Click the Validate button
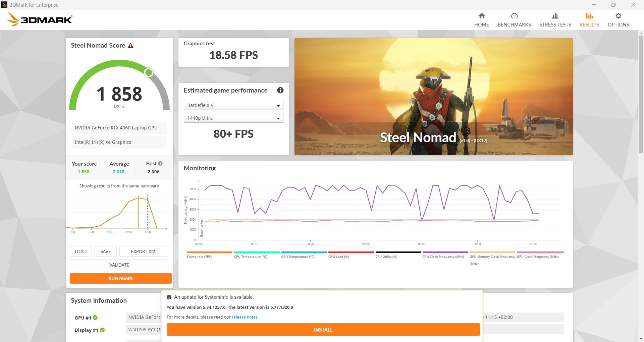644x342 pixels. click(119, 265)
